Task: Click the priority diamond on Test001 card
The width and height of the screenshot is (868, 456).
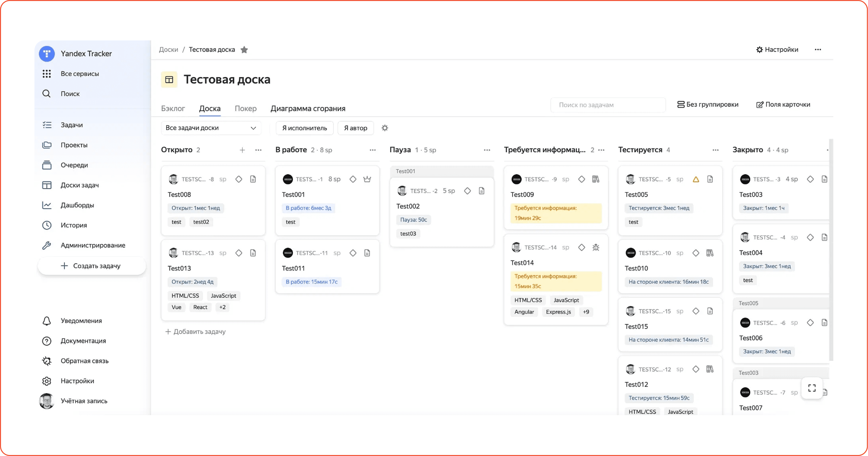Action: tap(353, 179)
